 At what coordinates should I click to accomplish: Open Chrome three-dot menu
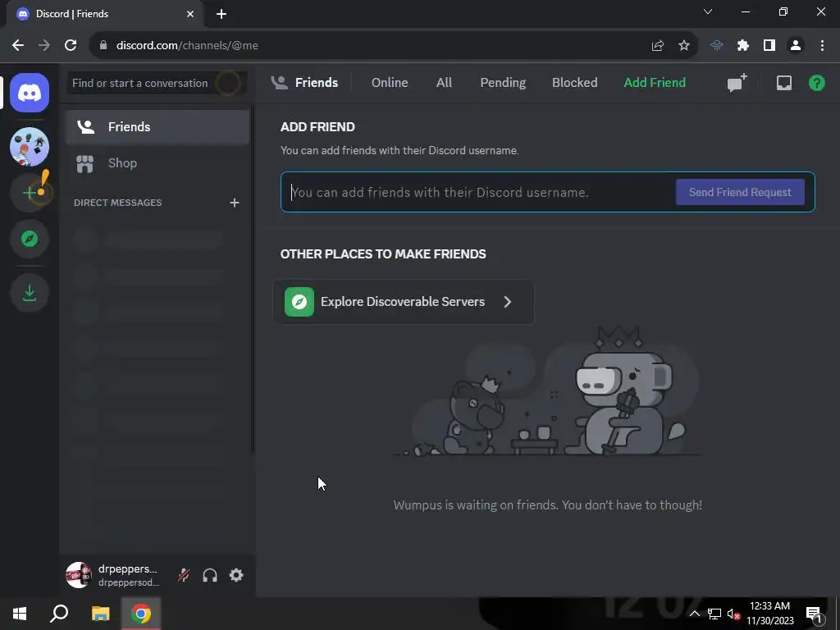(x=822, y=46)
